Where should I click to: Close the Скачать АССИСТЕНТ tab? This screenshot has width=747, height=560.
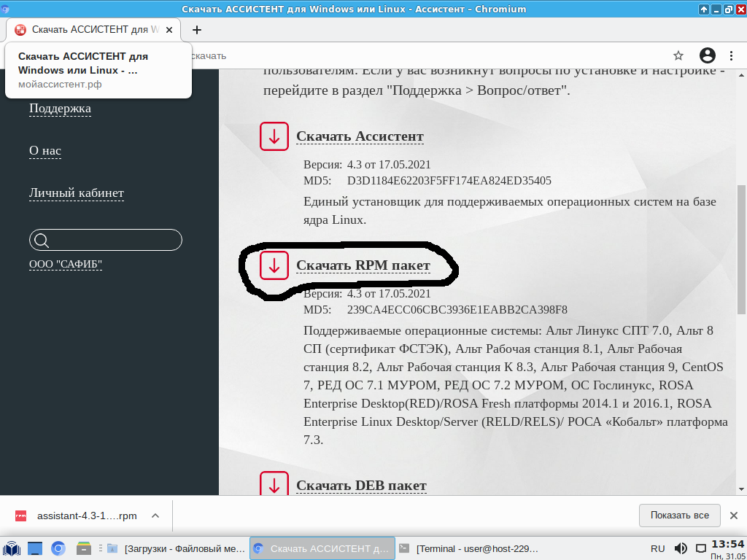tap(169, 30)
